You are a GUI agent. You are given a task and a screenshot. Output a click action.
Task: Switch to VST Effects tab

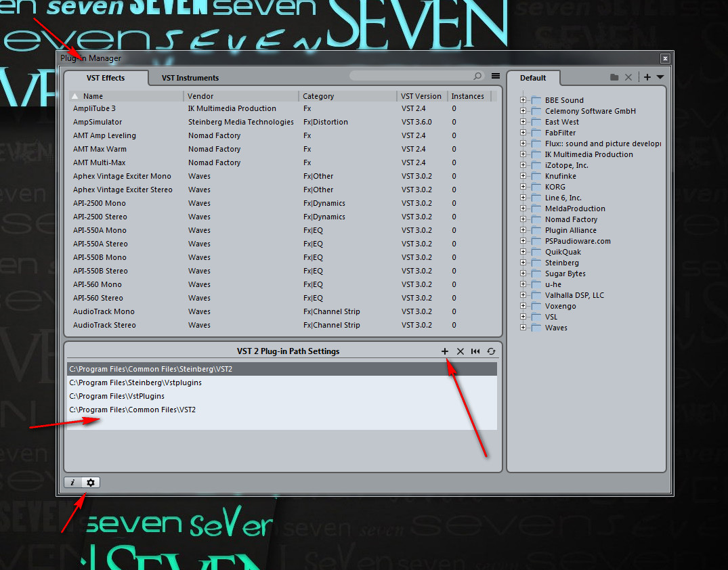106,78
